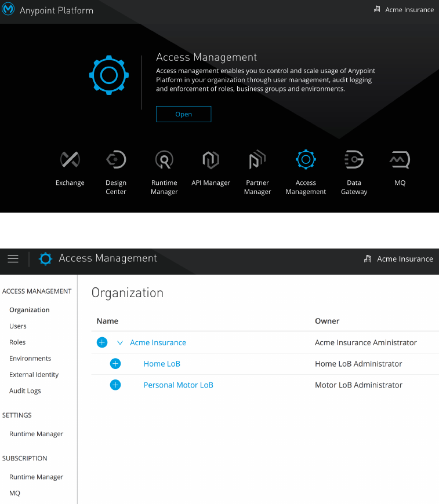Open the Acme Insurance organization link
This screenshot has width=439, height=504.
(158, 342)
